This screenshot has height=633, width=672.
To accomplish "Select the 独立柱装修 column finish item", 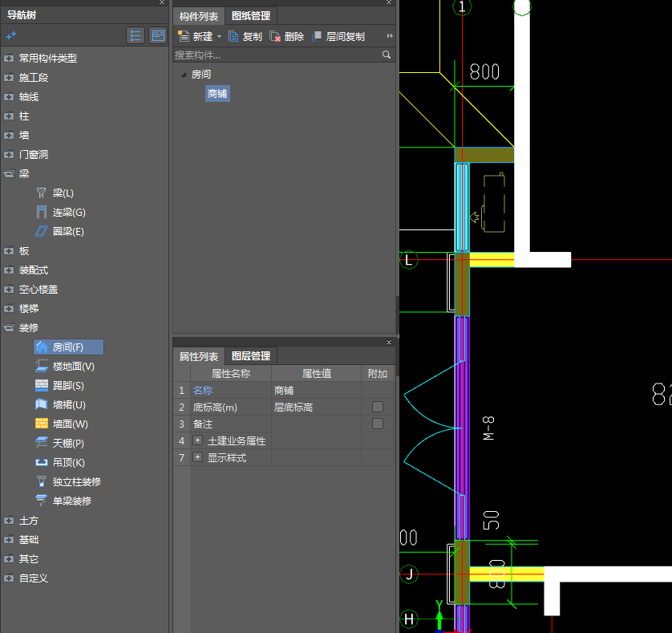I will (x=69, y=481).
